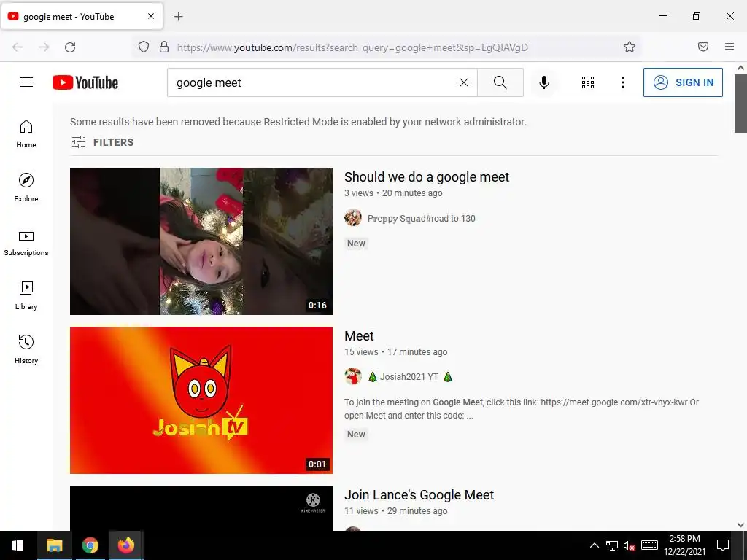Open the video titled Meet
This screenshot has width=747, height=560.
pos(359,336)
